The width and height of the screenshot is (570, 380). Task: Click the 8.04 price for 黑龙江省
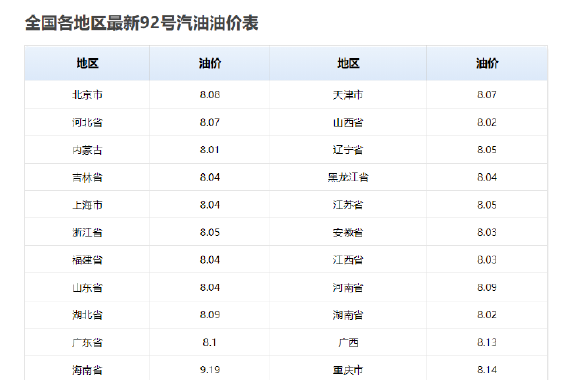pyautogui.click(x=487, y=177)
